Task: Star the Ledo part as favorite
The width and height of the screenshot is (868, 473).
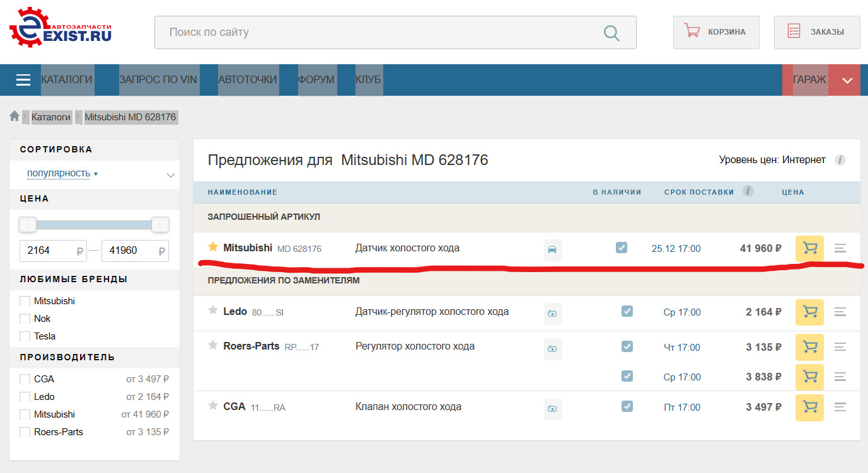Action: tap(213, 311)
